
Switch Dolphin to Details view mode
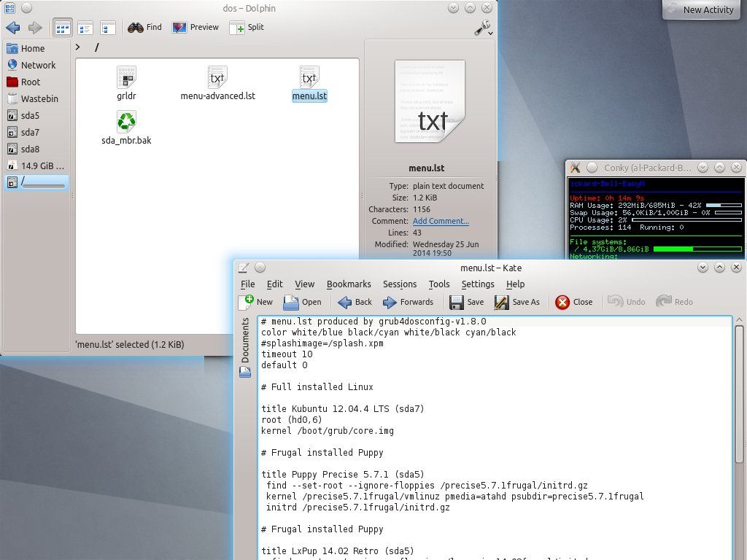tap(108, 28)
